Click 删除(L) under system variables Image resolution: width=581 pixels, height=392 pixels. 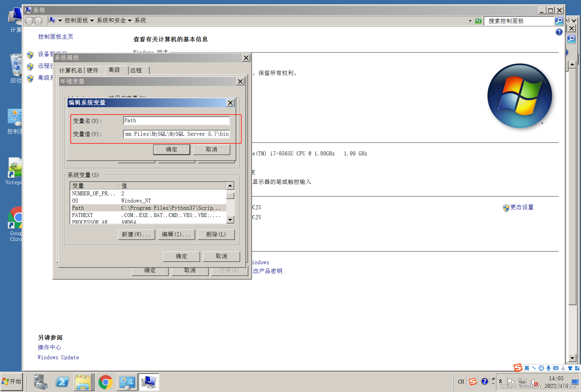click(216, 234)
